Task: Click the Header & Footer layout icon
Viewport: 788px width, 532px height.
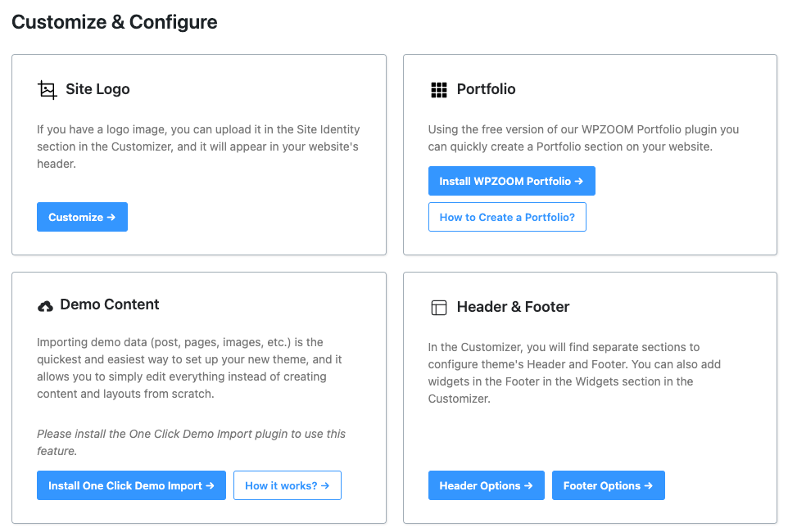Action: click(439, 308)
